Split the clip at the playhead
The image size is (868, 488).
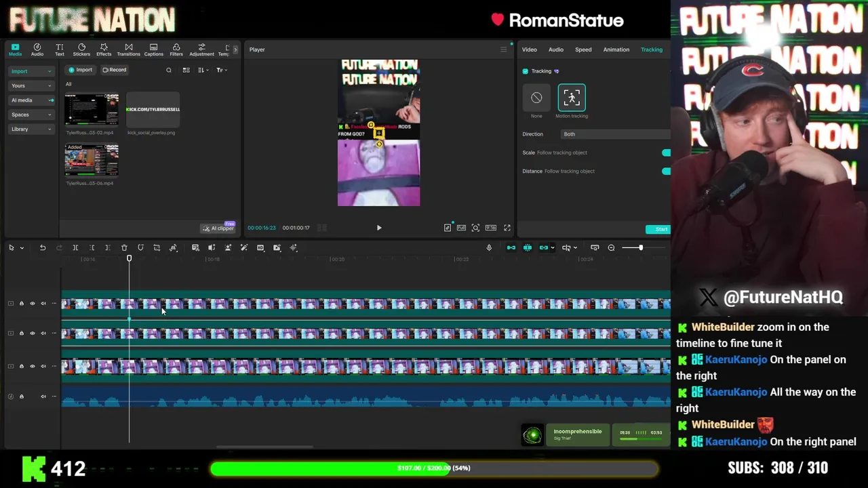(75, 248)
